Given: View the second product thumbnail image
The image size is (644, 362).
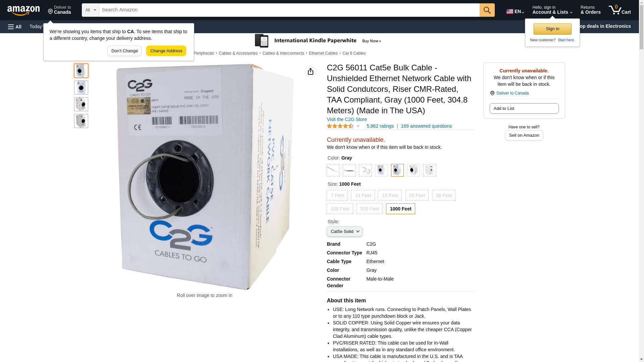Looking at the screenshot, I should click(x=81, y=87).
